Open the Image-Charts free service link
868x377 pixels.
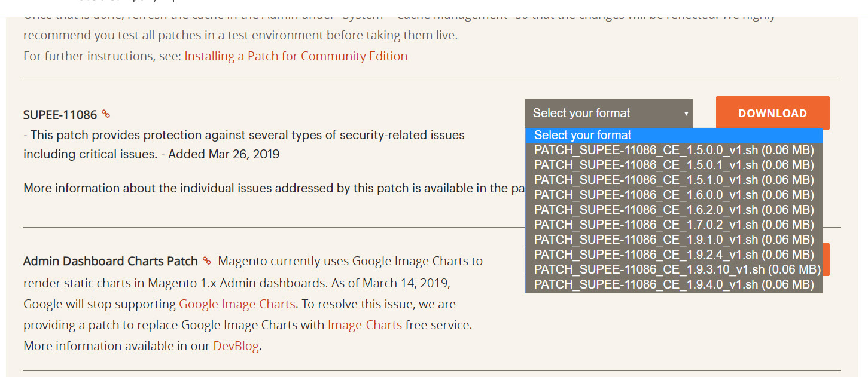tap(364, 326)
